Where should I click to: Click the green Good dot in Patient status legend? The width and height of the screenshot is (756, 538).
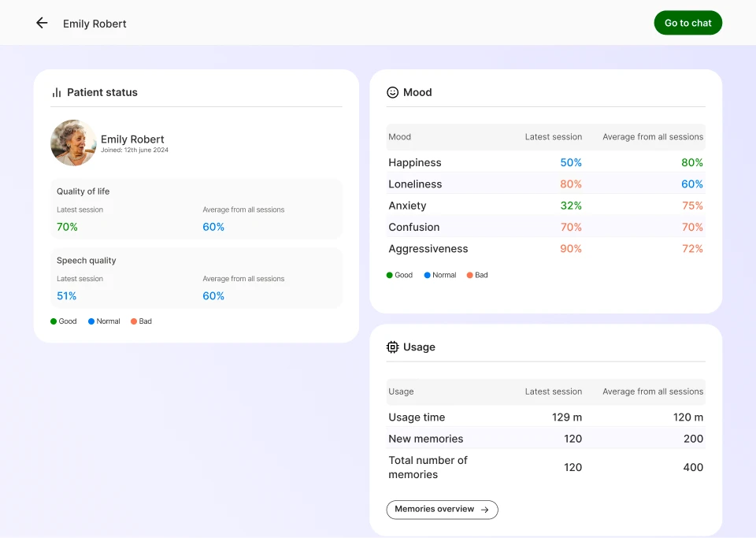click(x=54, y=321)
